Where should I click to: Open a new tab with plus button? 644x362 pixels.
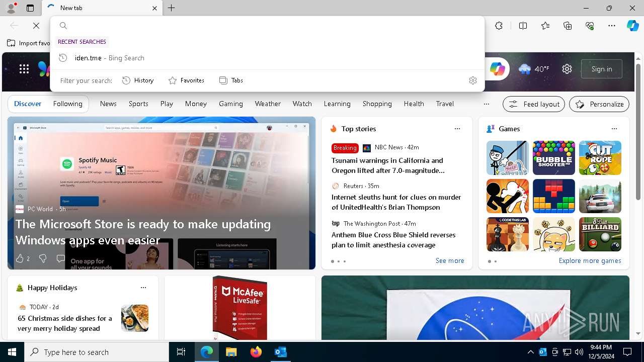pos(172,8)
